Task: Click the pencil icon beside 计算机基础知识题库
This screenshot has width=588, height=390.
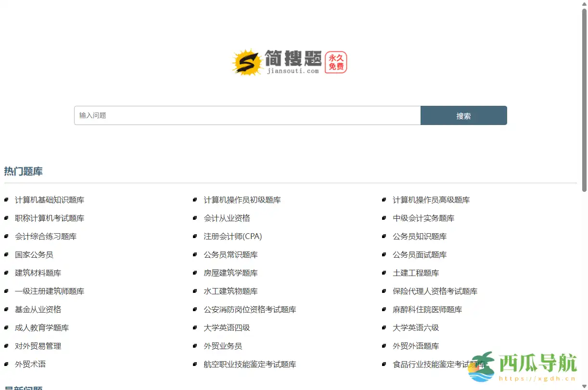Action: click(6, 200)
